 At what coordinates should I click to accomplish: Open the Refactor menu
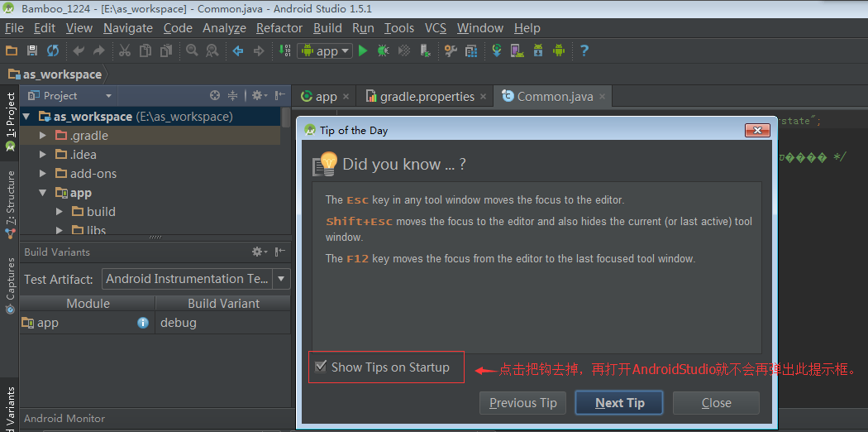click(279, 27)
